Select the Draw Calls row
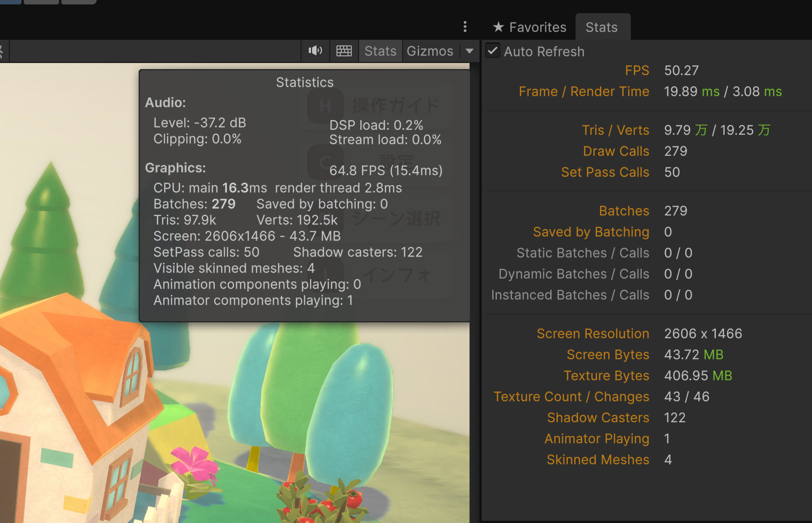Screen dimensions: 812x523 click(x=616, y=151)
